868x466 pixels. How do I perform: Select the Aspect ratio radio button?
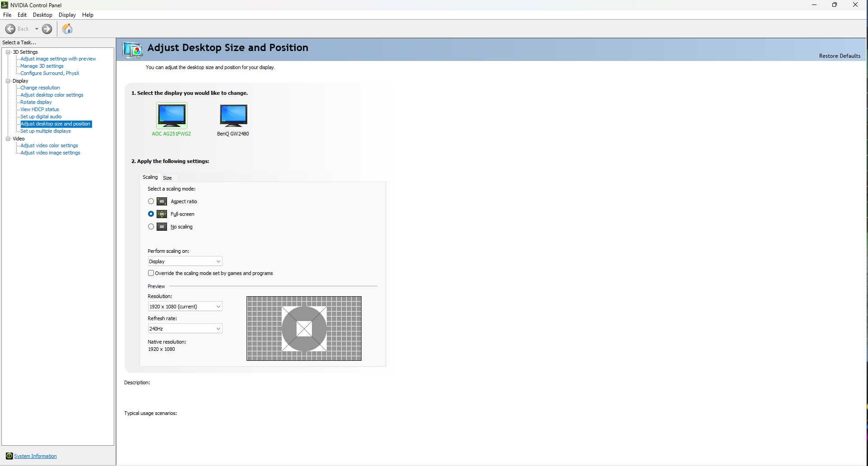(151, 201)
